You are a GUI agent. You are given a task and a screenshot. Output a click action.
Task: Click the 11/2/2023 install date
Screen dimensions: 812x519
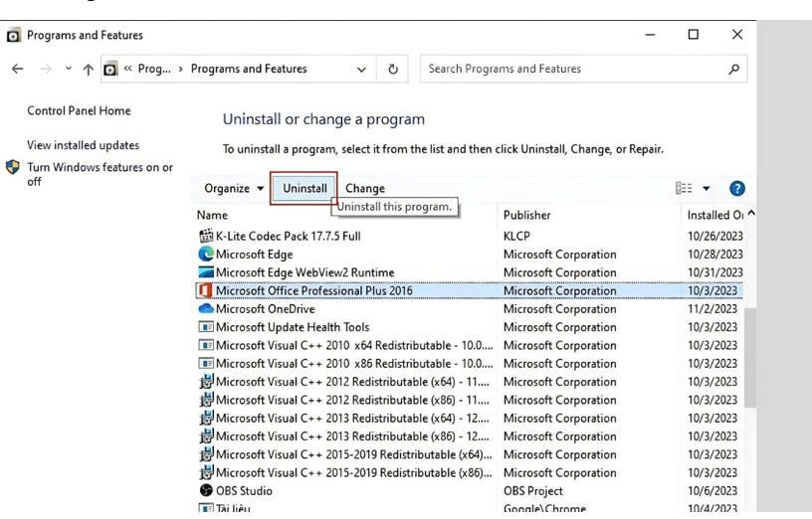click(x=712, y=309)
